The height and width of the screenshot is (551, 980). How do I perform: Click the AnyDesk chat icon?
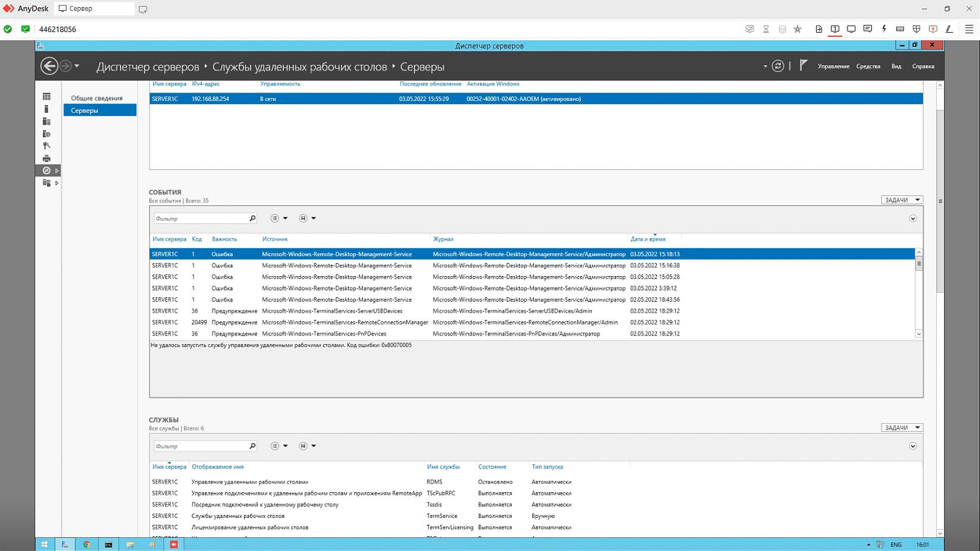click(868, 29)
